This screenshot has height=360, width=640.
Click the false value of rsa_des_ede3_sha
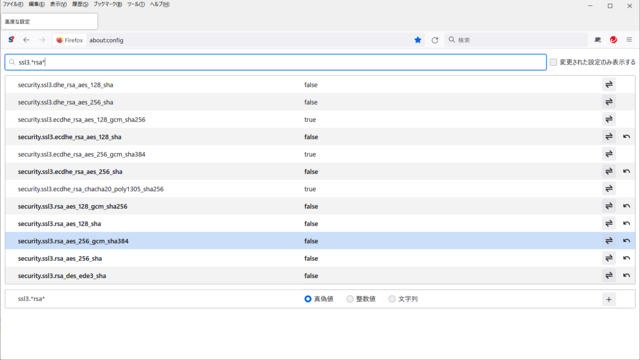click(x=311, y=276)
